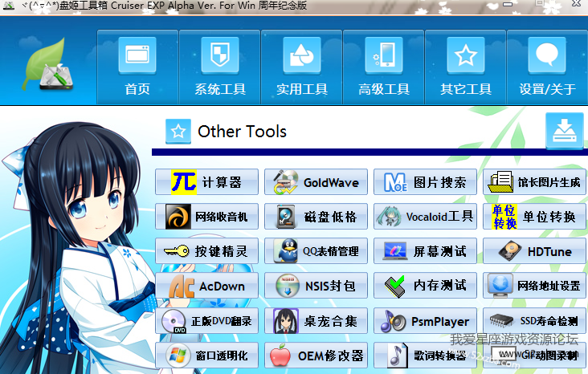Launch GoldWave audio editor
Viewport: 588px width, 374px height.
point(316,182)
